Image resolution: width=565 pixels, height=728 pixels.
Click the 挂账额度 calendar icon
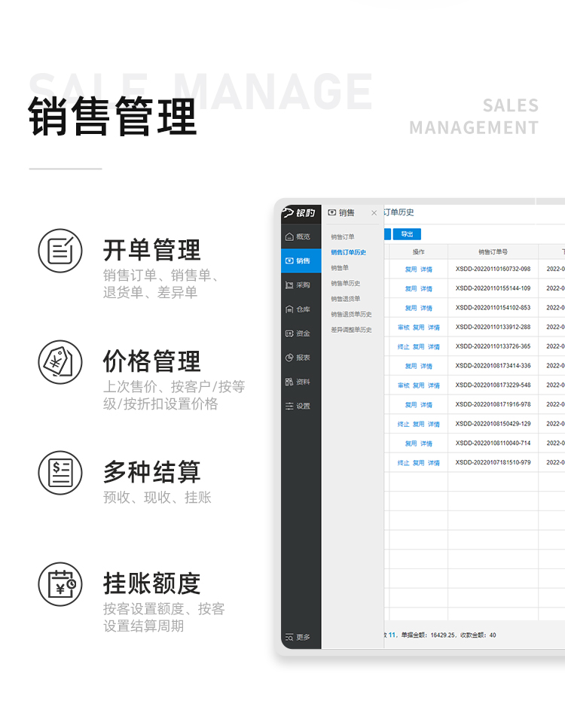60,584
